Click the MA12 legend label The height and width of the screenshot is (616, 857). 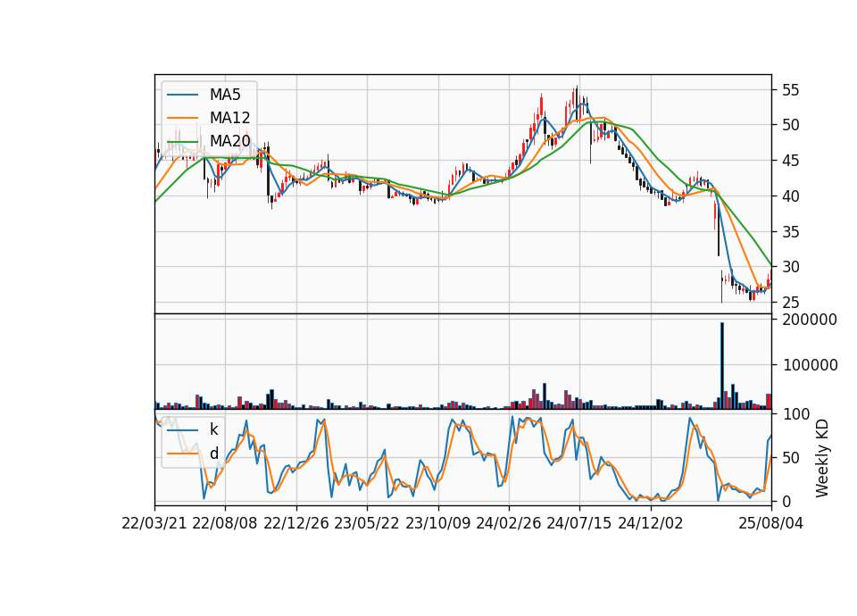pyautogui.click(x=229, y=118)
